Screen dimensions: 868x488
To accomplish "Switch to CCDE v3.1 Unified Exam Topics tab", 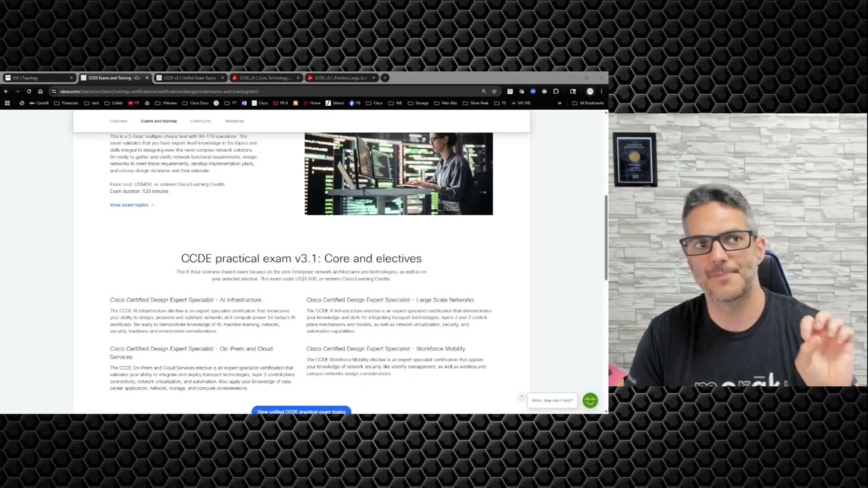I will coord(189,78).
